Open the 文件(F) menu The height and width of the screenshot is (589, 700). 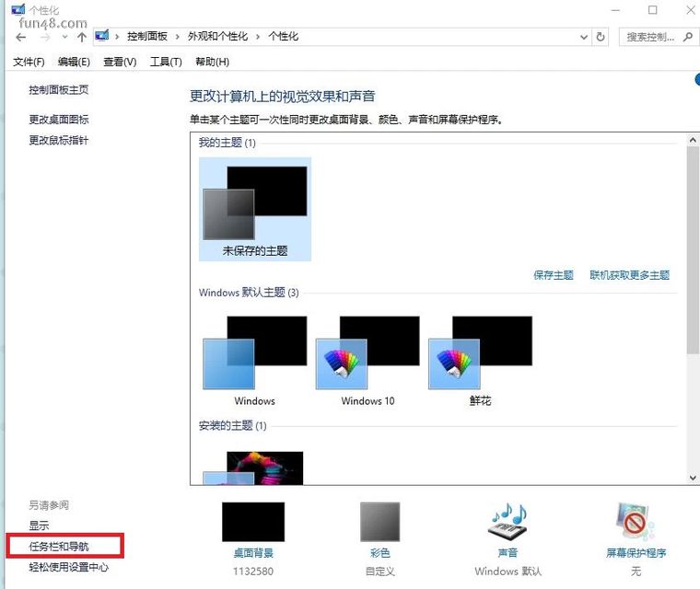(29, 62)
